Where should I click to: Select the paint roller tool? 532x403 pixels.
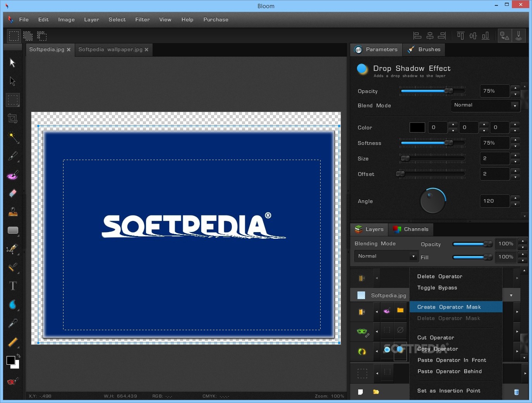tap(13, 267)
